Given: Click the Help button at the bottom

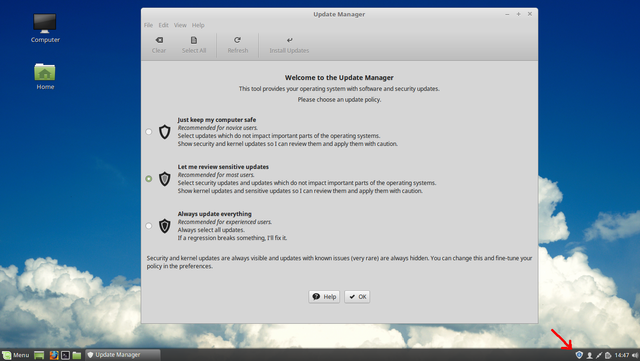Looking at the screenshot, I should (x=324, y=297).
